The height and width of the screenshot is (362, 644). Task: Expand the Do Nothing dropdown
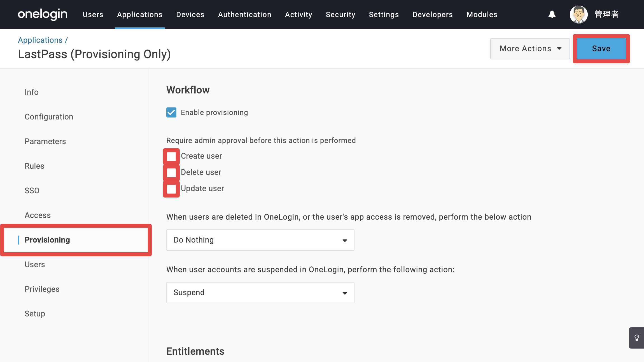coord(260,240)
